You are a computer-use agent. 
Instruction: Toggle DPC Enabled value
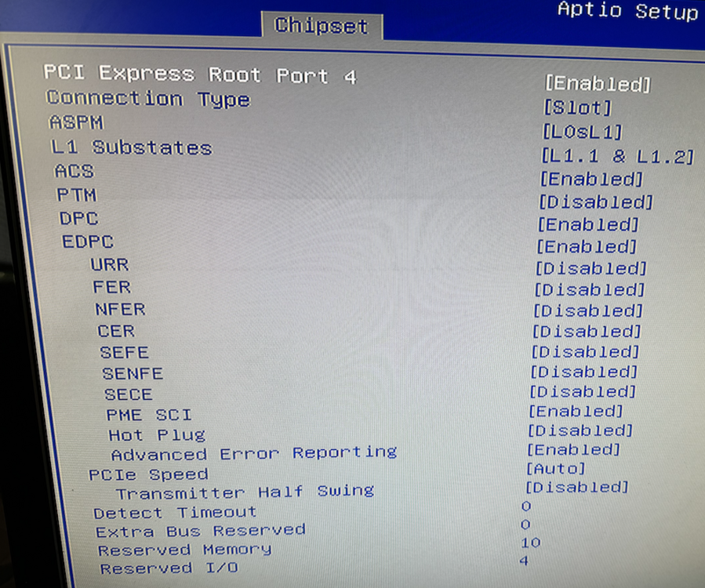589,224
